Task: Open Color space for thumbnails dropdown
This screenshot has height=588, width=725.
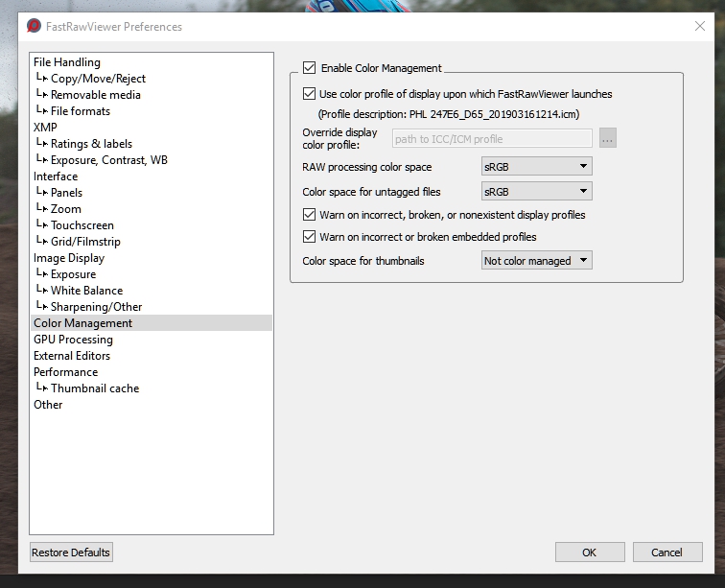Action: [536, 261]
